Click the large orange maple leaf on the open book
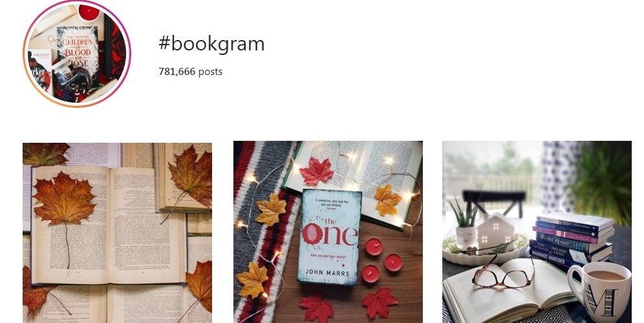 point(65,199)
